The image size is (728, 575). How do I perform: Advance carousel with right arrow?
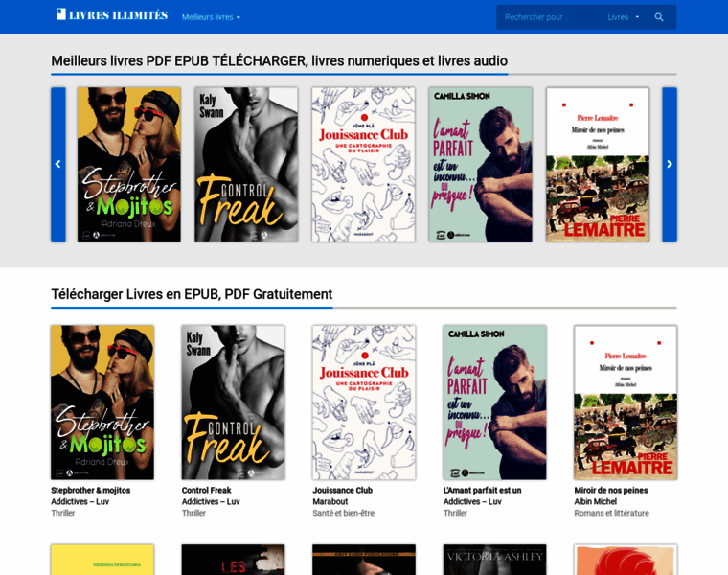669,165
